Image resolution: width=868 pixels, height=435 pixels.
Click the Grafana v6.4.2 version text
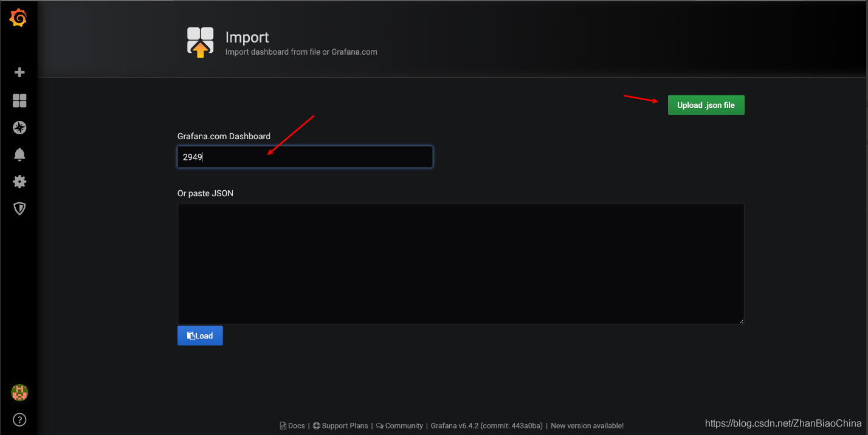coord(486,426)
